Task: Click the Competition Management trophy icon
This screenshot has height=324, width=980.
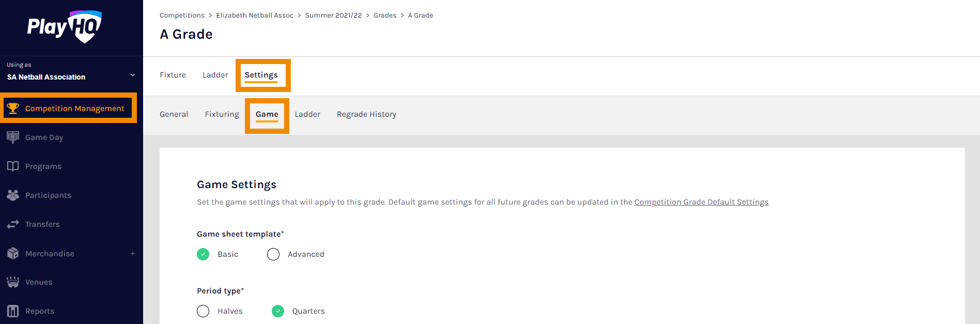Action: tap(13, 108)
